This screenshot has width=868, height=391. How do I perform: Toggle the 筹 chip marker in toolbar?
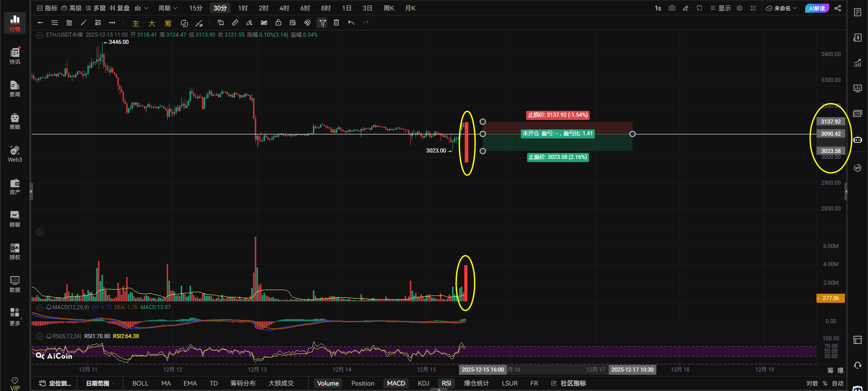[168, 23]
